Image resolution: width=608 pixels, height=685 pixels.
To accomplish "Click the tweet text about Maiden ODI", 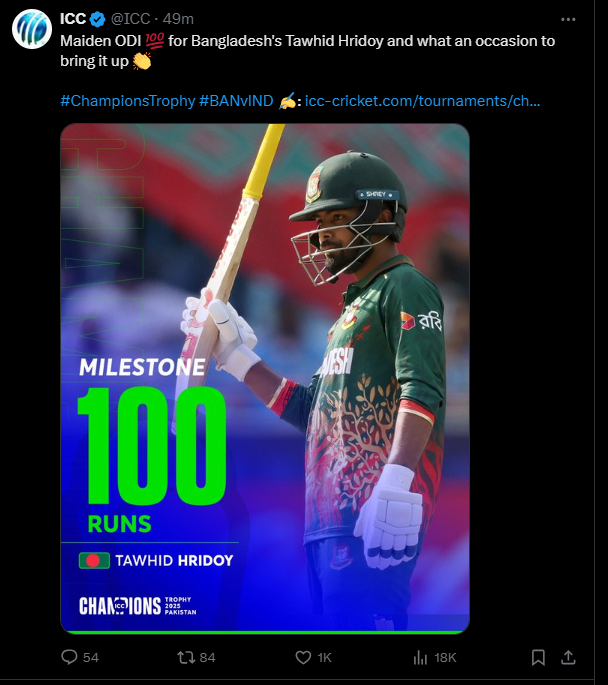I will (x=307, y=51).
